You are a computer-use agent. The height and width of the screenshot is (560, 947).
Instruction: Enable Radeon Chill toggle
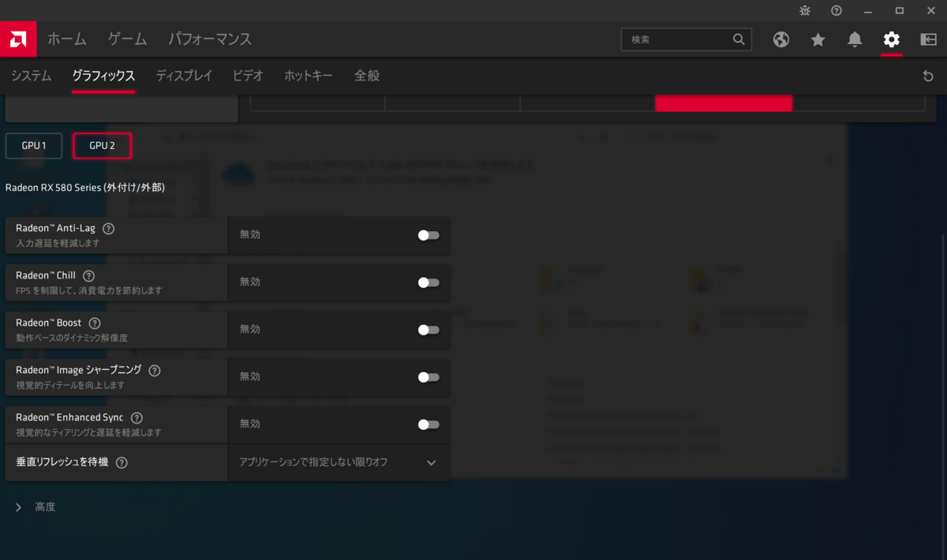429,282
